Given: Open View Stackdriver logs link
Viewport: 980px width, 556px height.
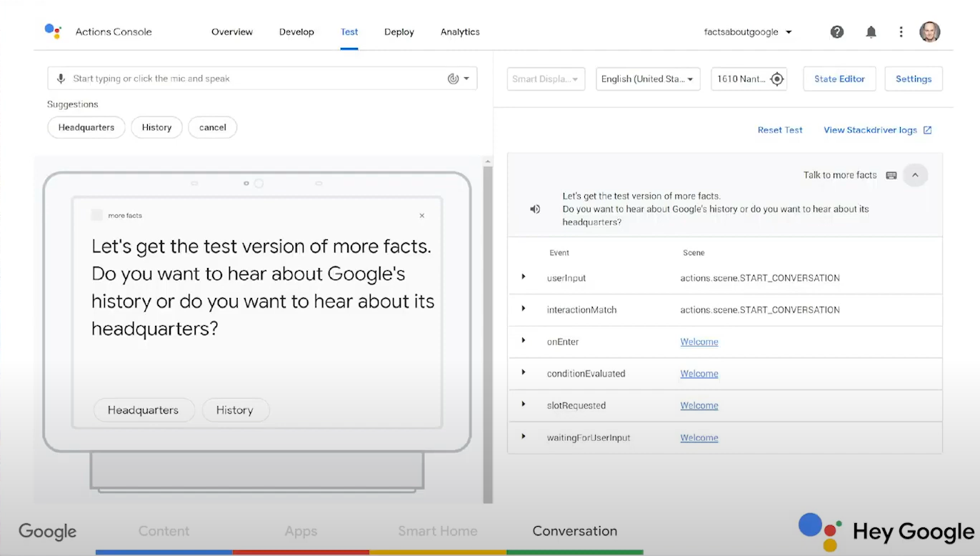Looking at the screenshot, I should click(x=871, y=130).
